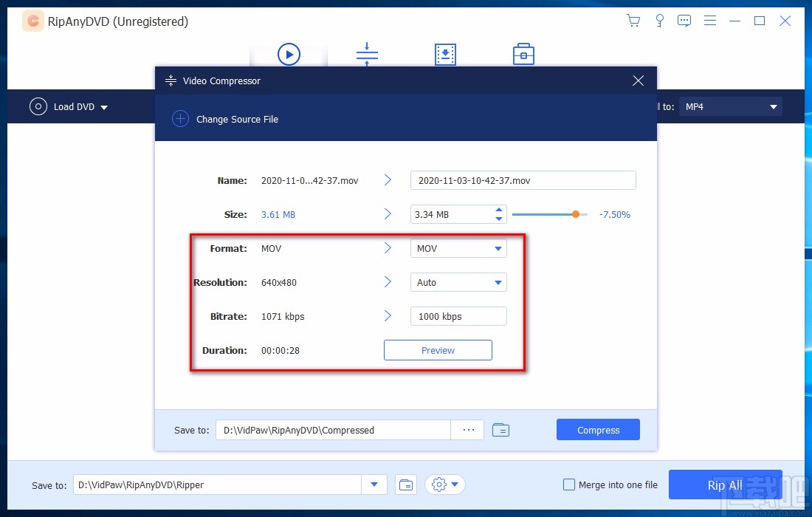
Task: Expand the Load DVD dropdown arrow
Action: click(x=104, y=107)
